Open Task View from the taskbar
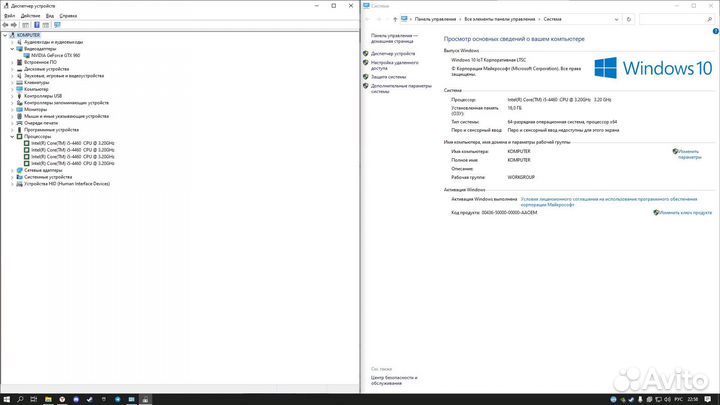 pos(34,399)
